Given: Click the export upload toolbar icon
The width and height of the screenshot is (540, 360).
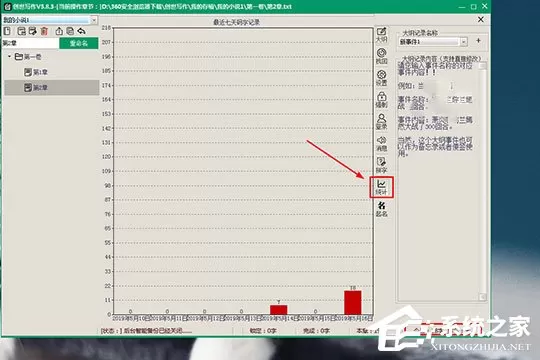Looking at the screenshot, I should (x=59, y=31).
